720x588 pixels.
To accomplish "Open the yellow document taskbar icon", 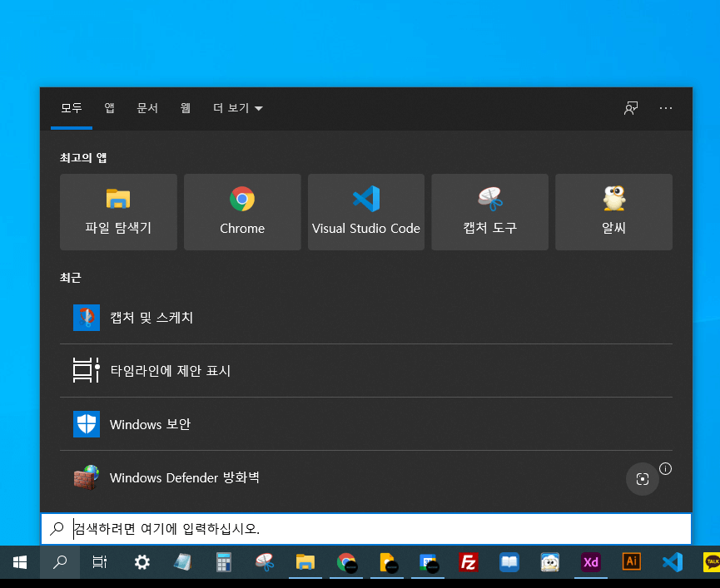I will (x=387, y=562).
